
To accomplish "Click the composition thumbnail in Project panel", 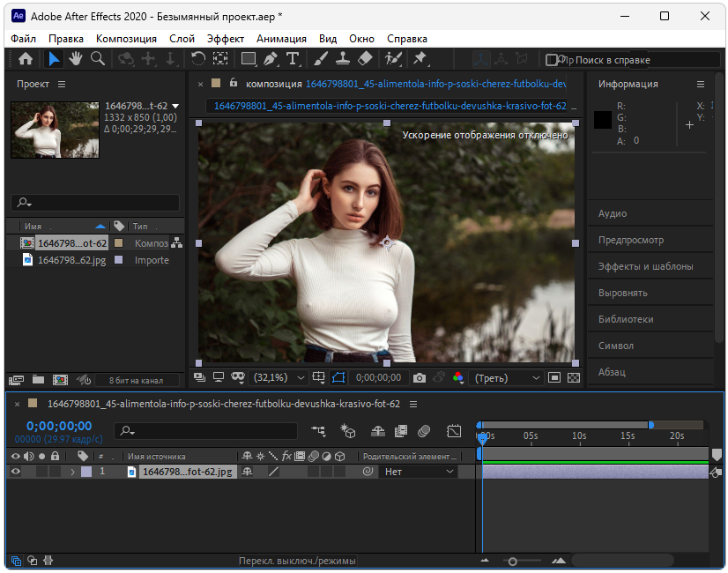I will point(55,130).
